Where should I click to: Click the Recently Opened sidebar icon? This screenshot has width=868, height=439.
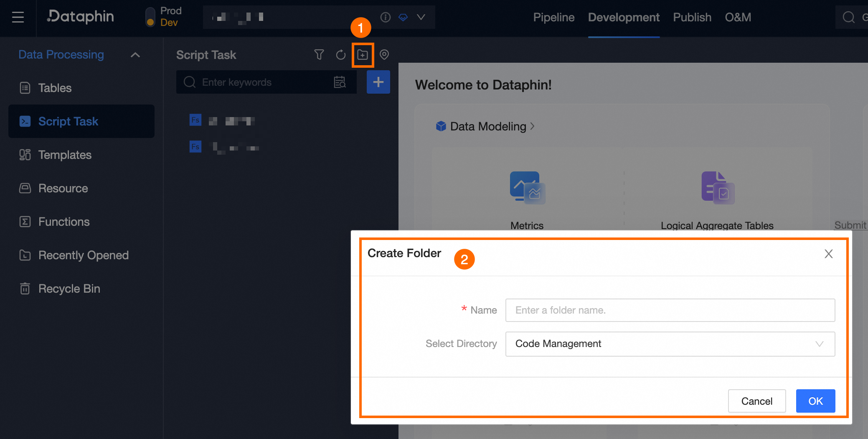tap(25, 255)
